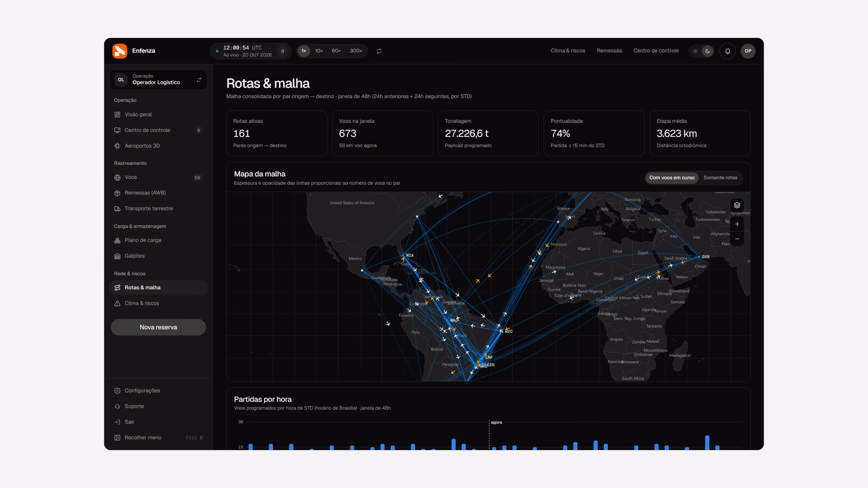Set simulation speed to 10×
The image size is (868, 488).
(x=319, y=51)
